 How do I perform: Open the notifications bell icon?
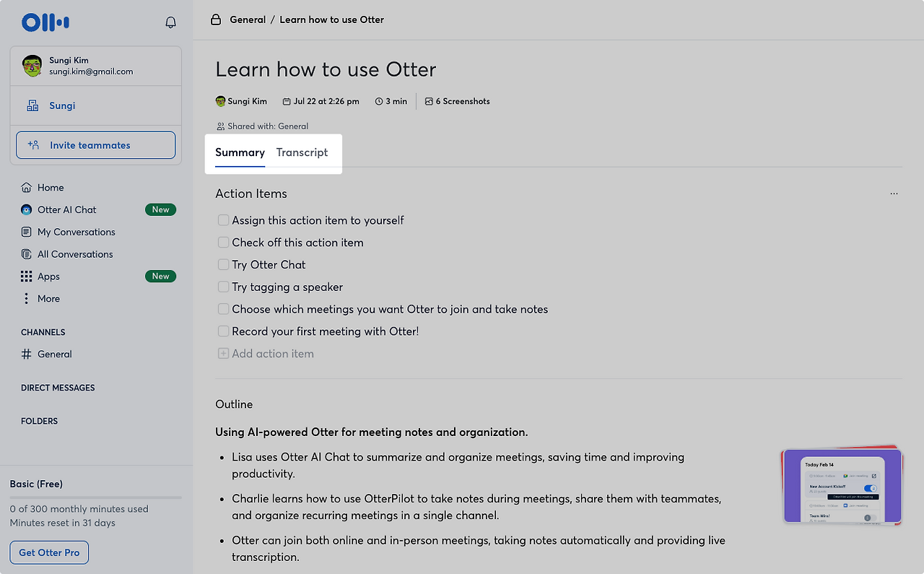click(171, 22)
